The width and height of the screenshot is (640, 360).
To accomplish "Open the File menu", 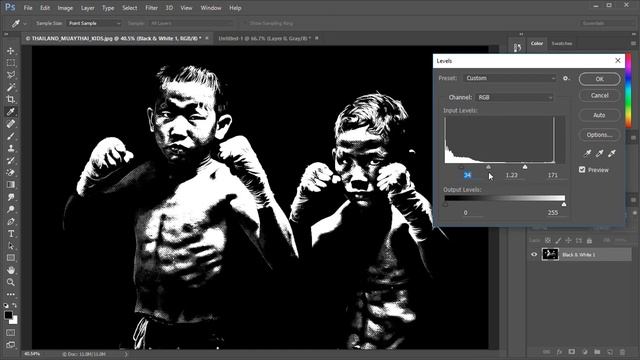I will [x=28, y=8].
